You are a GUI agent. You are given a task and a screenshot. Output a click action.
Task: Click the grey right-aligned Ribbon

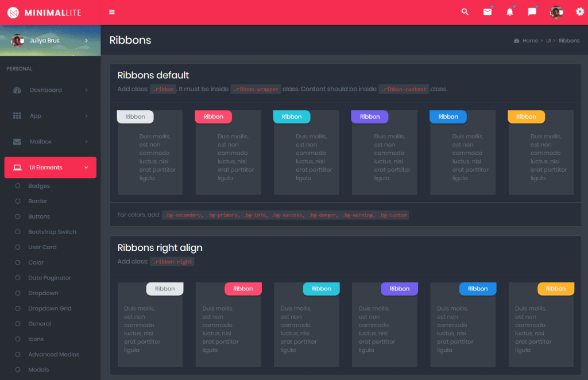165,289
